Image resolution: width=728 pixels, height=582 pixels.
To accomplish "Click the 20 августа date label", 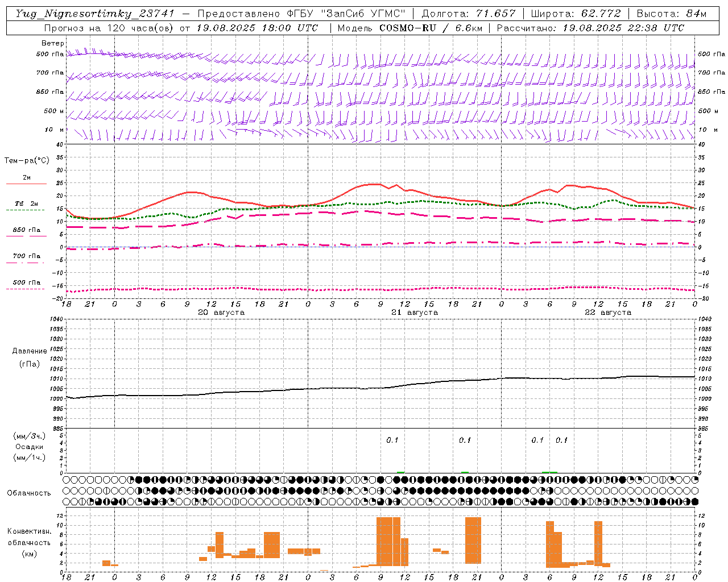I will pos(221,313).
